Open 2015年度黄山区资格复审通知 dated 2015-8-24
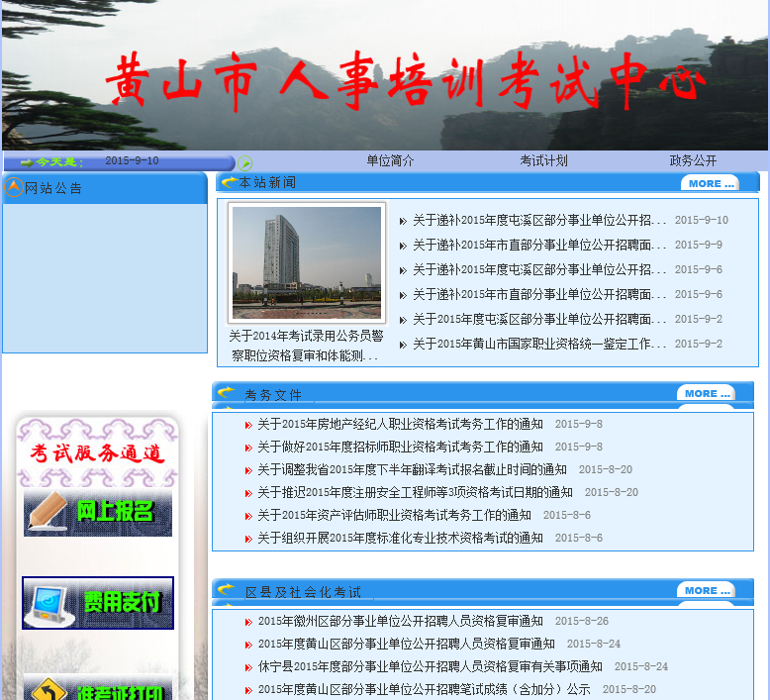The width and height of the screenshot is (770, 700). point(406,644)
